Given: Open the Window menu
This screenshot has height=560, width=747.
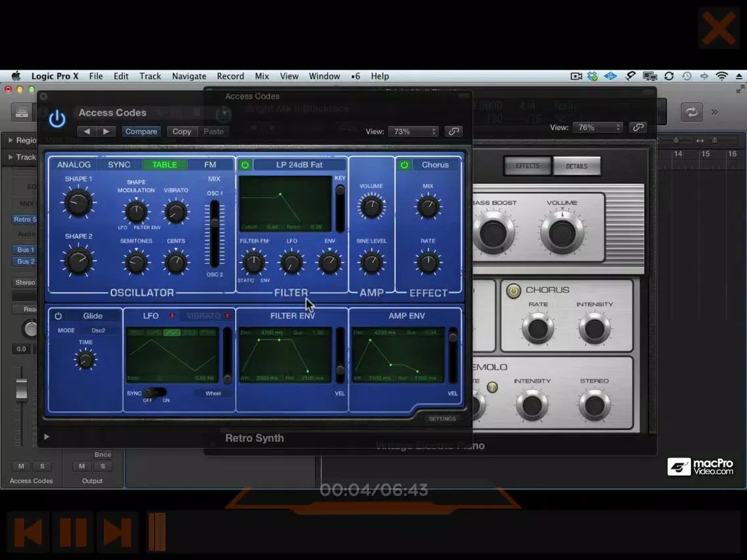Looking at the screenshot, I should pyautogui.click(x=324, y=76).
